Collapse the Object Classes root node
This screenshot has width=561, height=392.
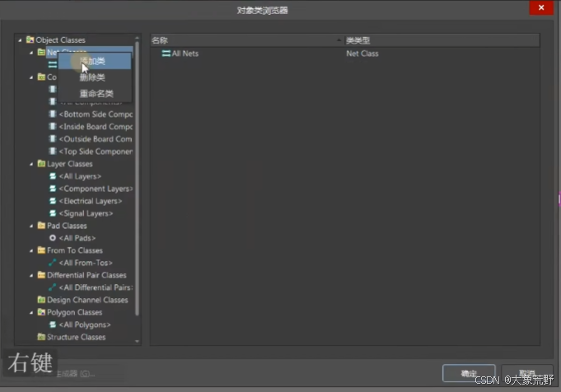[20, 40]
